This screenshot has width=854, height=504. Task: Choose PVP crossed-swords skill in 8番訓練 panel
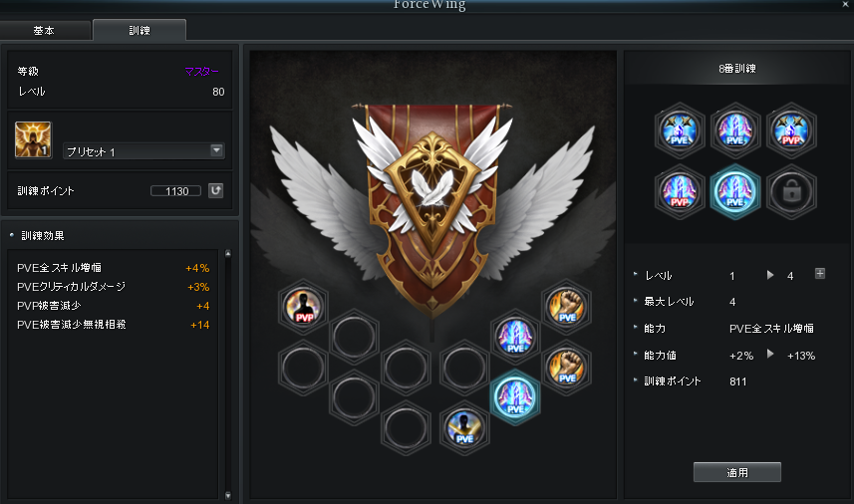coord(791,130)
